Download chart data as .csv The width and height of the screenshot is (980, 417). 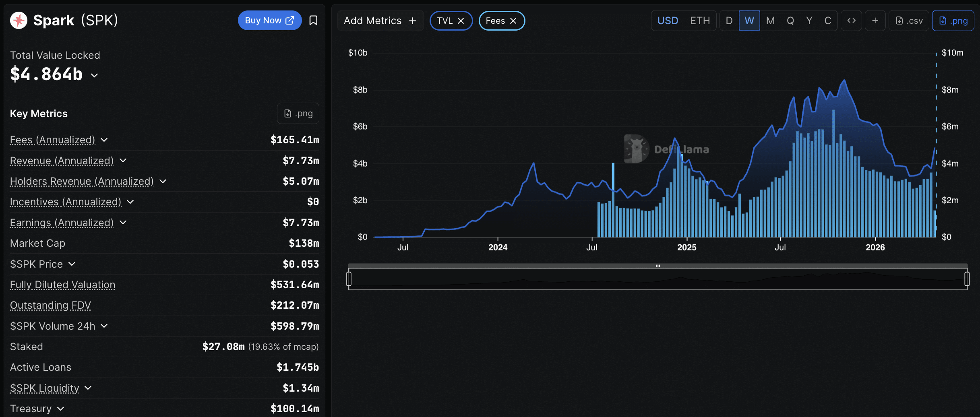point(909,21)
